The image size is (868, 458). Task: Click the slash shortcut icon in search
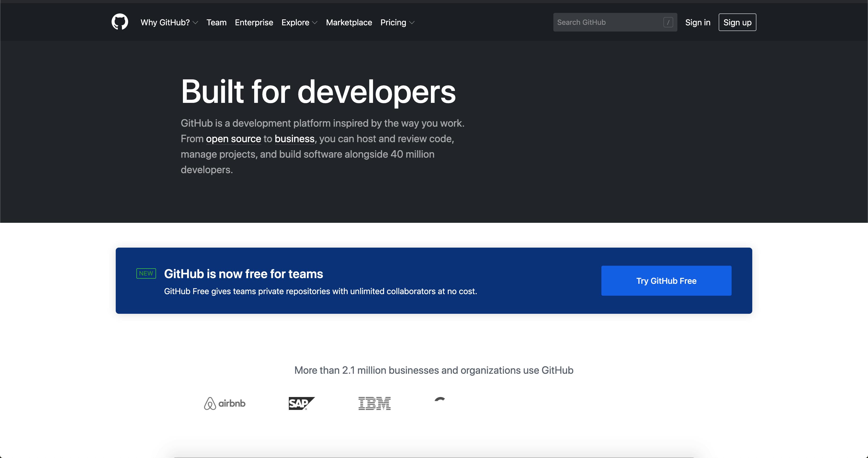click(x=668, y=22)
